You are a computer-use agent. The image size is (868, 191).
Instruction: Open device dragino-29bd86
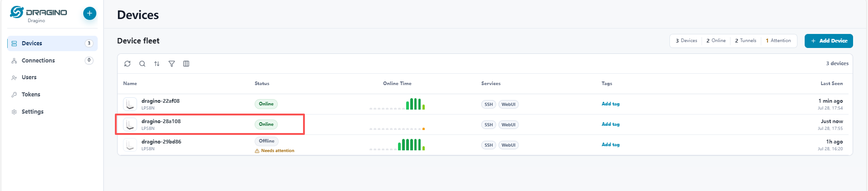[161, 142]
